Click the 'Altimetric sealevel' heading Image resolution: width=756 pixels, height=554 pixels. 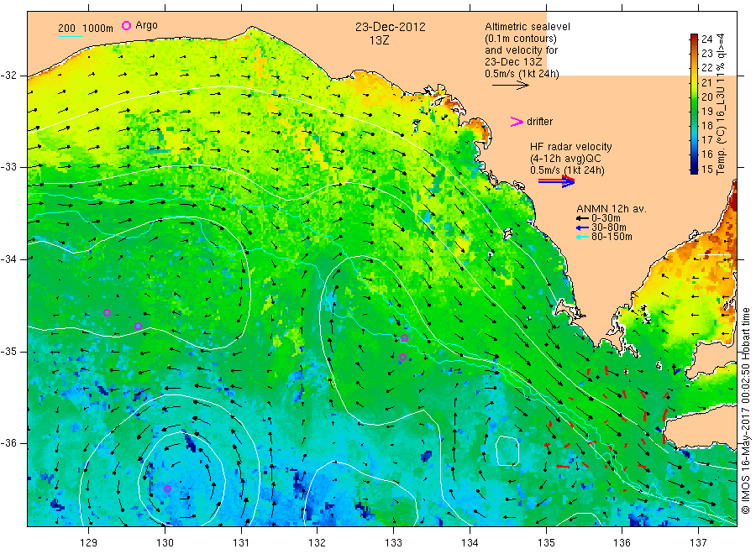tap(528, 27)
